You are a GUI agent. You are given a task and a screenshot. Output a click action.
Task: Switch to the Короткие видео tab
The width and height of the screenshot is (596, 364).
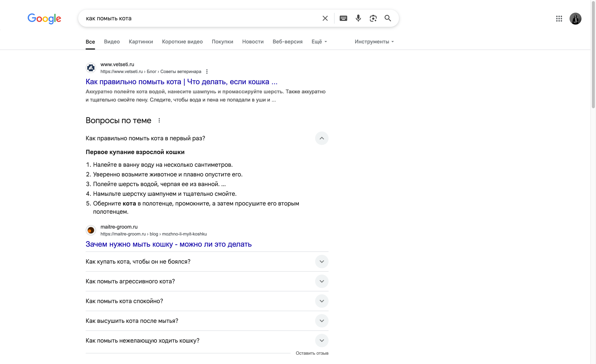click(x=182, y=42)
